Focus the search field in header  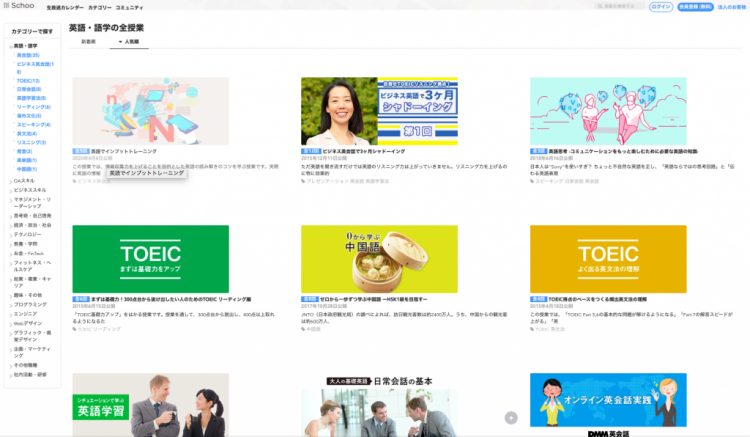(619, 6)
